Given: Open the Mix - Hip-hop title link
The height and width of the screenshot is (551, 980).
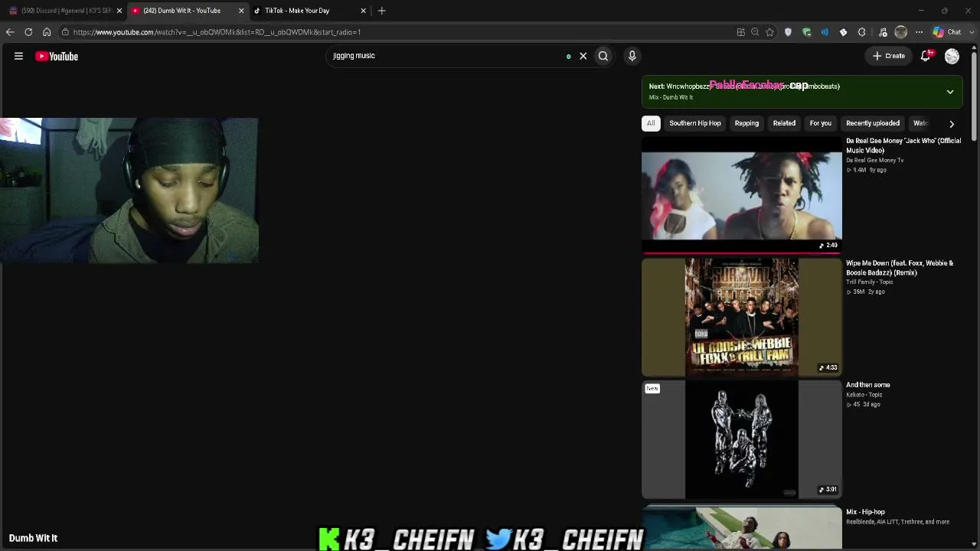Looking at the screenshot, I should click(865, 512).
